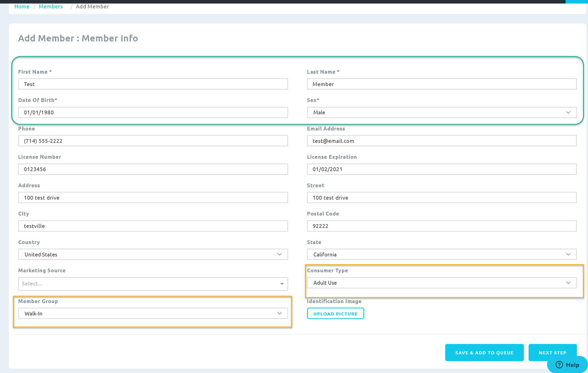This screenshot has height=373, width=588.
Task: Click the Phone number field
Action: click(153, 141)
